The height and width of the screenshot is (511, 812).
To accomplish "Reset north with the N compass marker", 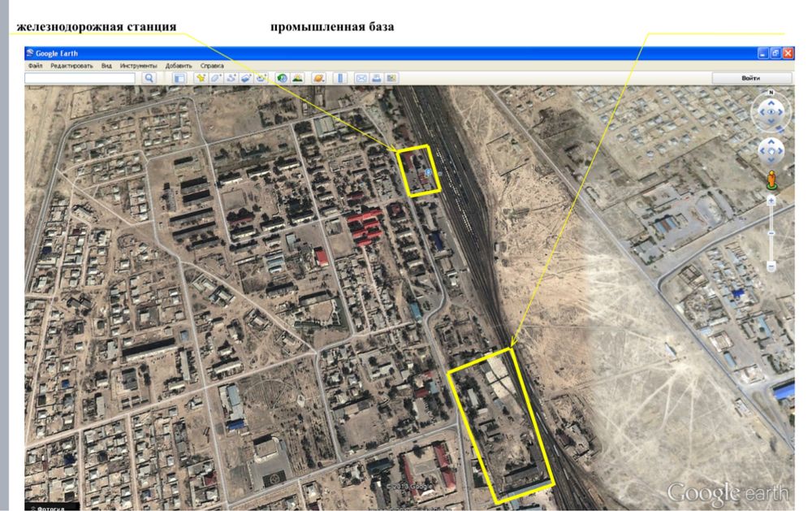I will [x=771, y=92].
